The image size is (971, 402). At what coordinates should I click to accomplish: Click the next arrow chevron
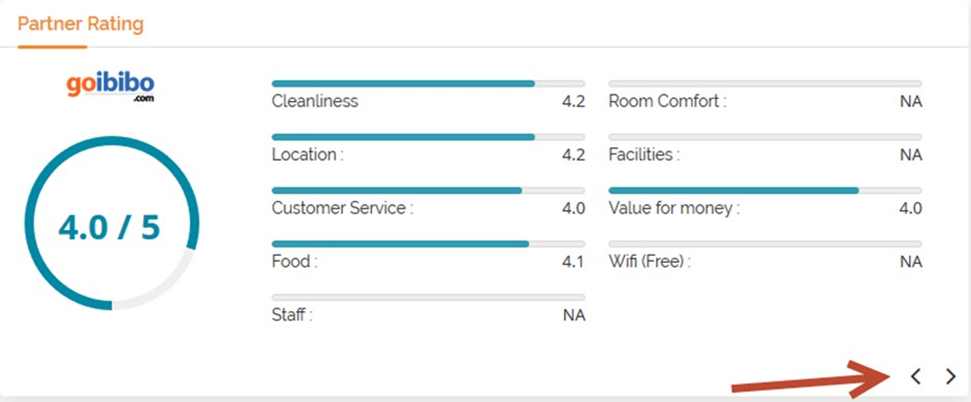(951, 376)
